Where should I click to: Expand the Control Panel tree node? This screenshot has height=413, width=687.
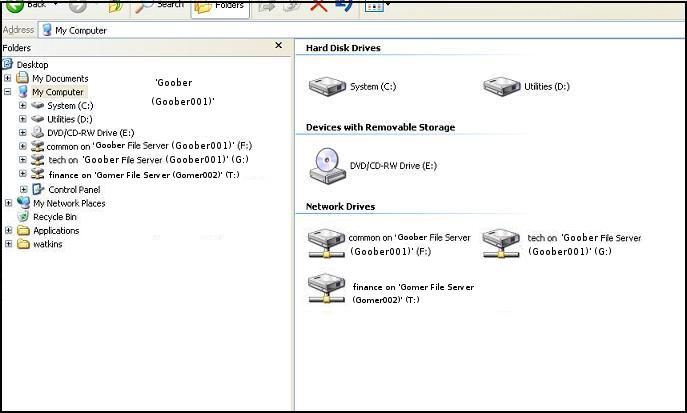coord(23,189)
